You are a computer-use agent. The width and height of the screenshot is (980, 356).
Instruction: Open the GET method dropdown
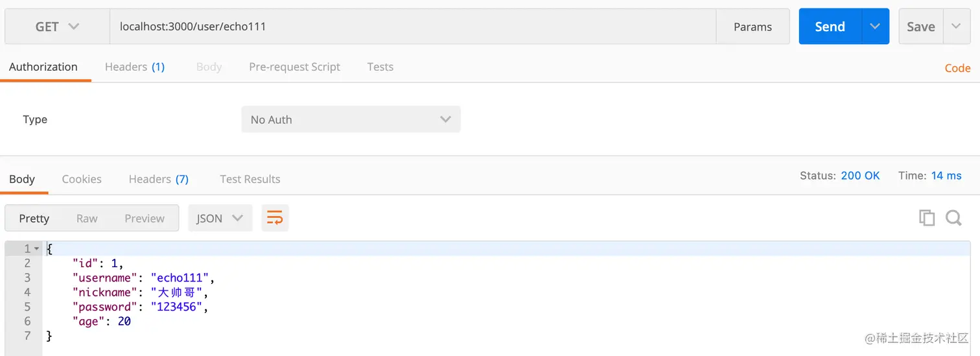[x=57, y=27]
